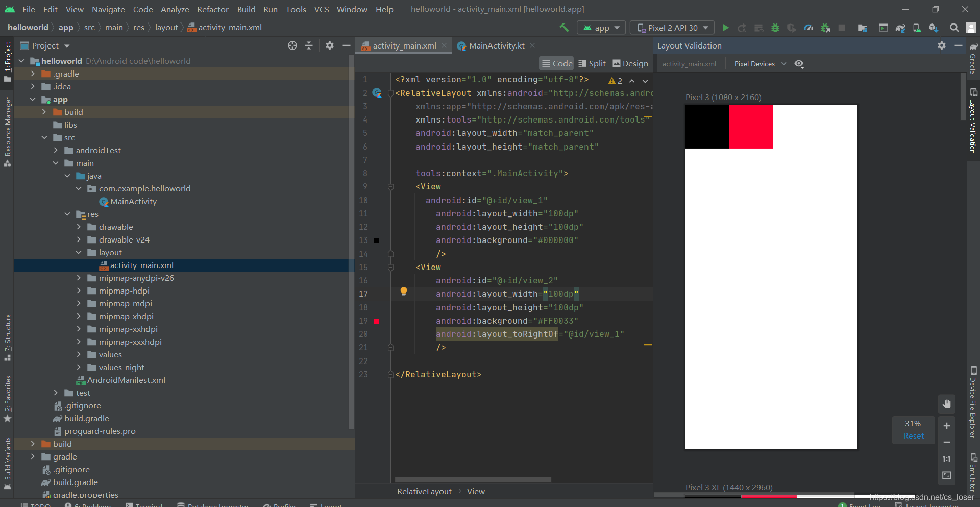This screenshot has width=980, height=507.
Task: Jump to previous highlighted warning arrow
Action: coord(632,81)
